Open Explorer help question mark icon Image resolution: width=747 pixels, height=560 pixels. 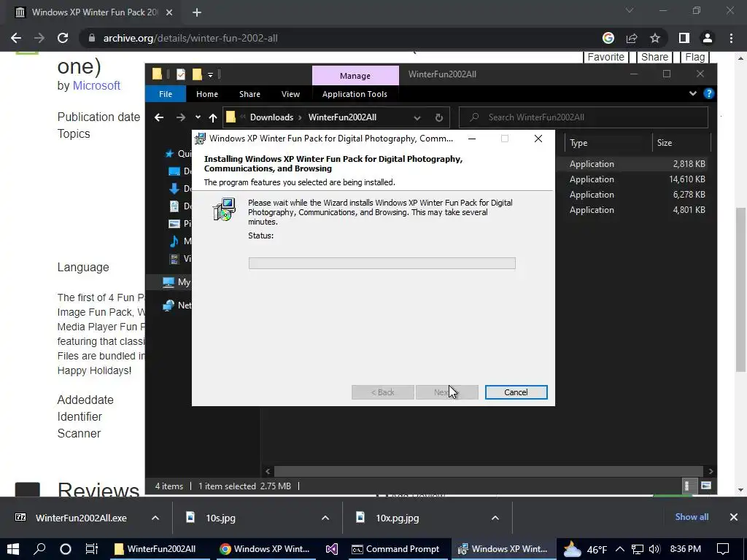(x=708, y=94)
